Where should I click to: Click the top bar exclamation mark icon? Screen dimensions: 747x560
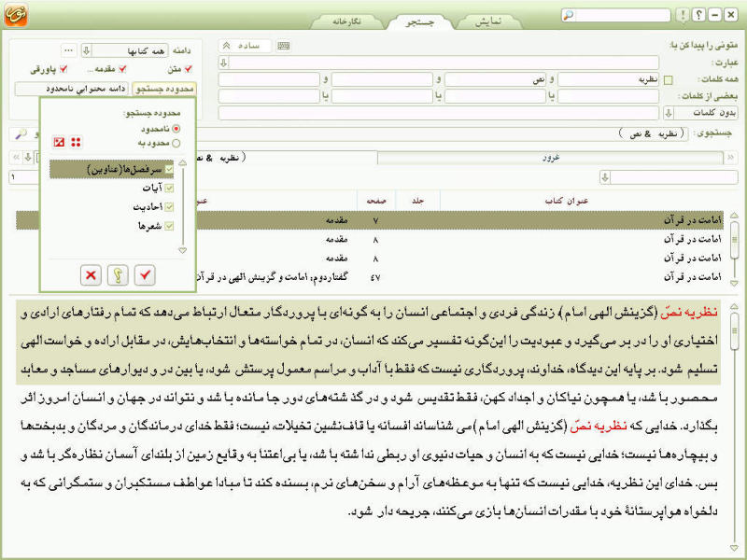tap(683, 15)
